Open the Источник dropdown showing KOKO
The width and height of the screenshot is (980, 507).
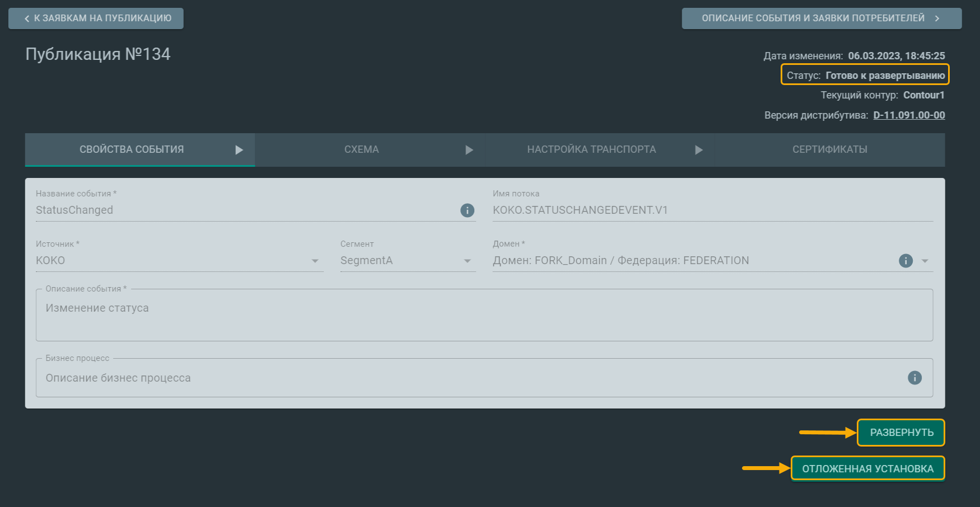pyautogui.click(x=179, y=261)
